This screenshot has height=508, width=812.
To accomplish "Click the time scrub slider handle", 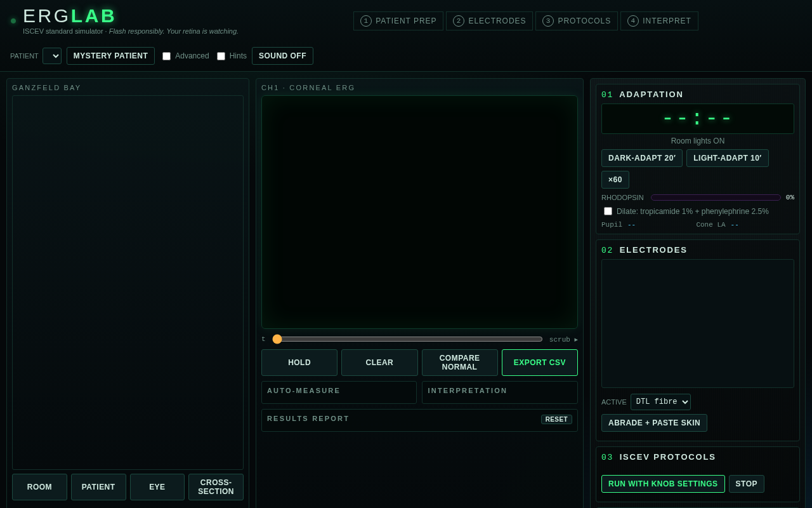I will click(277, 339).
